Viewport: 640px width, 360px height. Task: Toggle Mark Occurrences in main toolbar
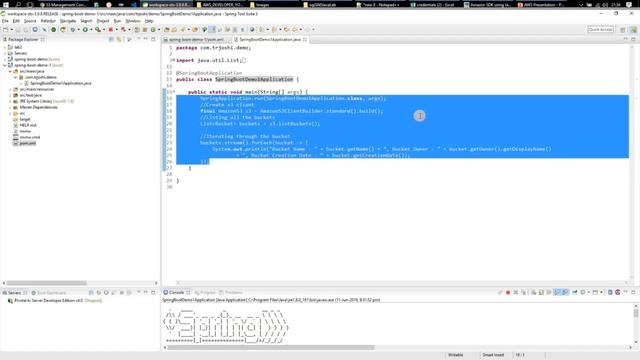coord(212,29)
